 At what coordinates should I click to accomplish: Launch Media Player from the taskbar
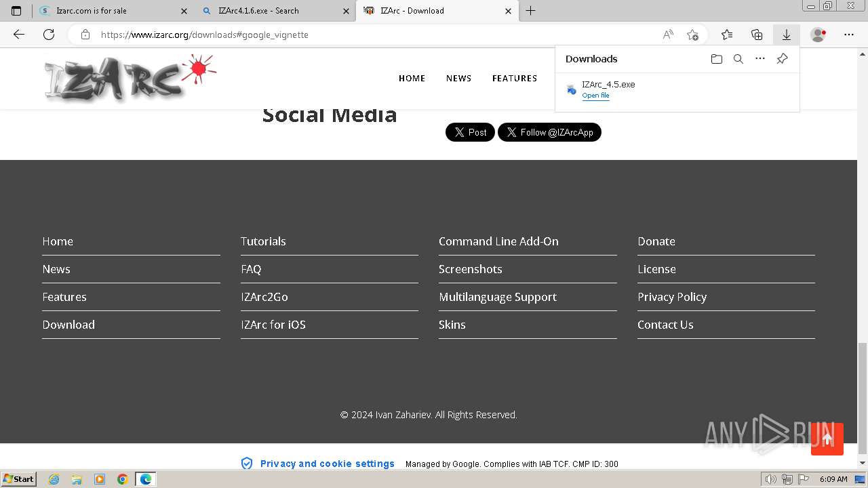point(100,479)
